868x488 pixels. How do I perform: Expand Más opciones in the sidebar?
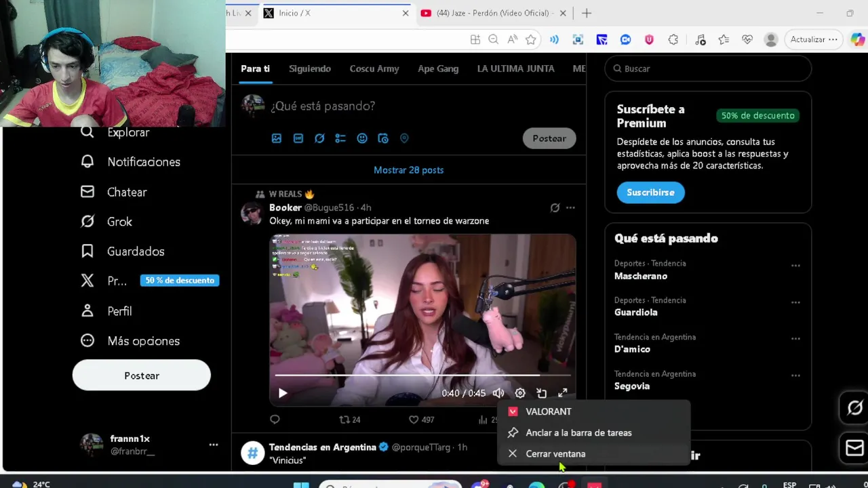tap(131, 341)
